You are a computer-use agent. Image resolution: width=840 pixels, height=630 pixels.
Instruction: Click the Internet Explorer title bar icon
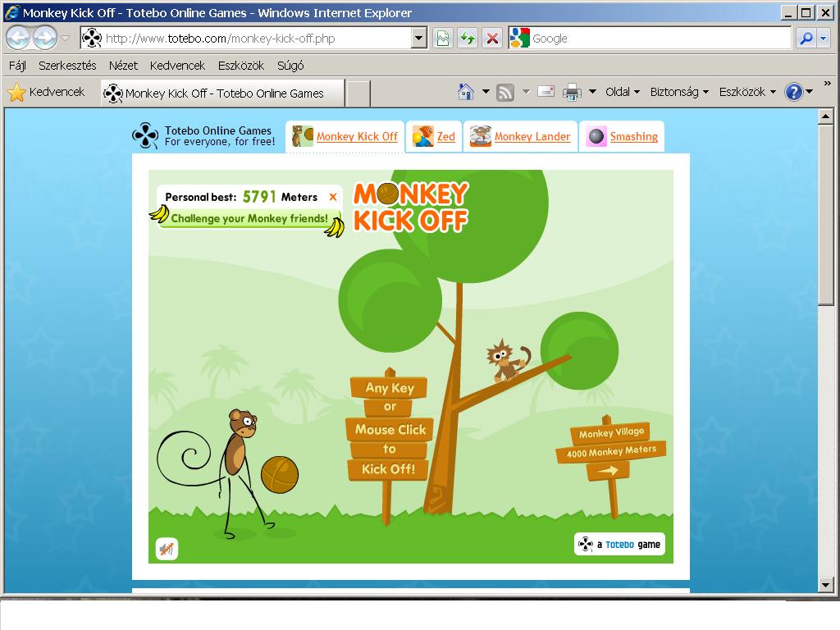point(11,12)
